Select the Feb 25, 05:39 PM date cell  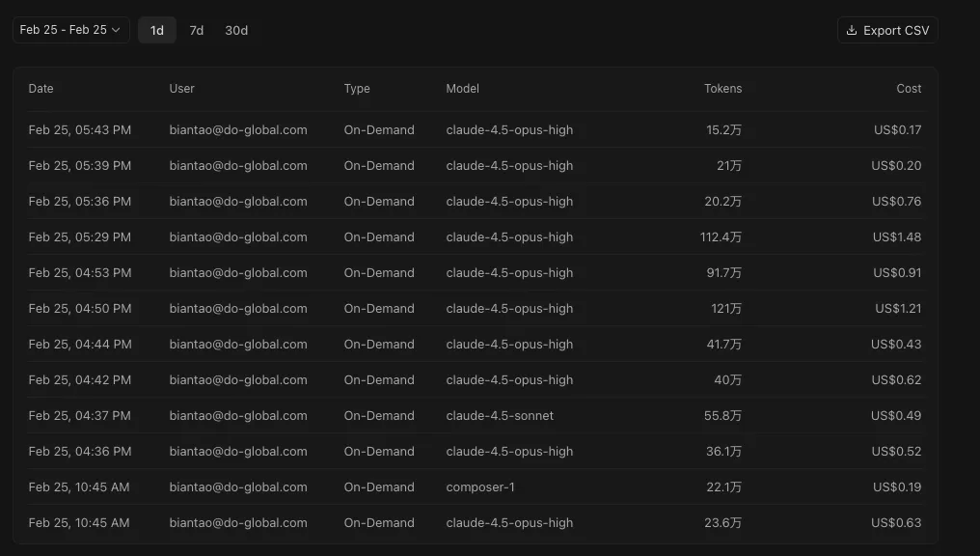click(80, 166)
